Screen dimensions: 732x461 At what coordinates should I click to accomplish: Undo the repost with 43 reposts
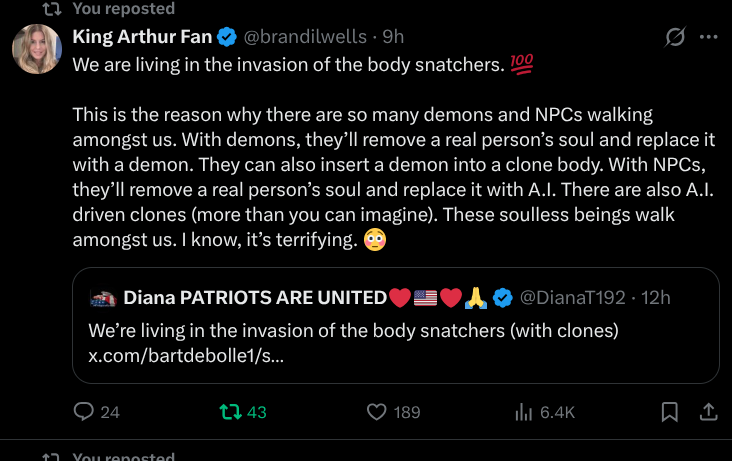[230, 411]
